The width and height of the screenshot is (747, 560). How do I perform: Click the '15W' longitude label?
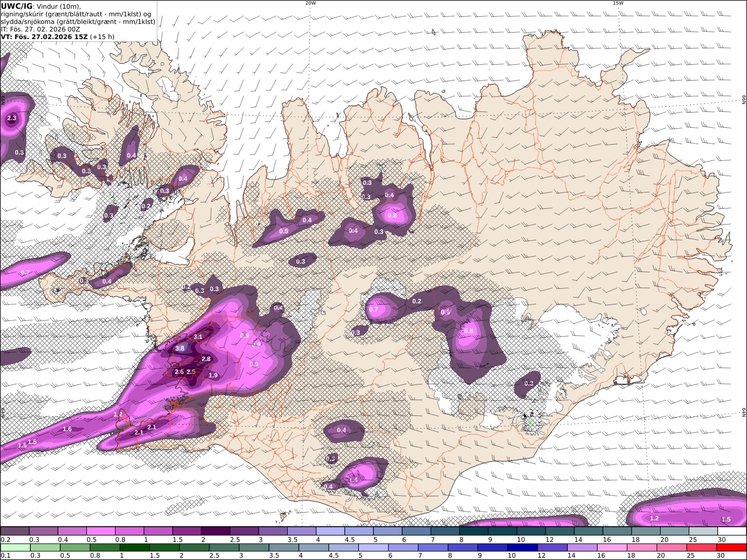click(x=618, y=3)
